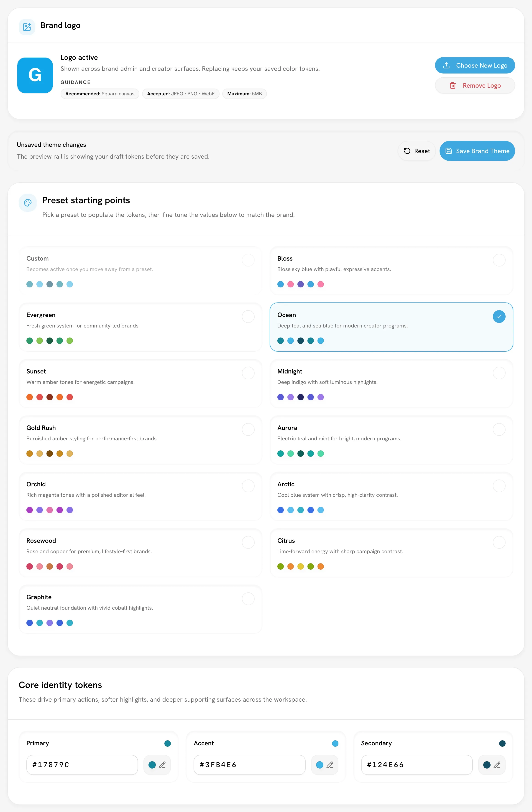Open the Primary color picker swatch
532x812 pixels.
click(x=152, y=765)
